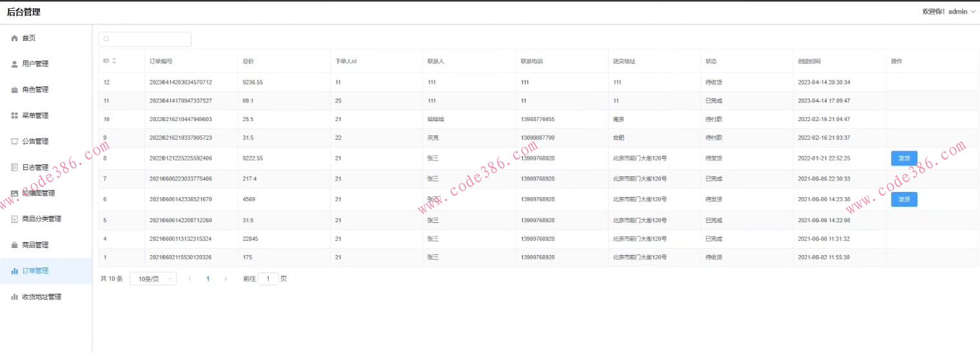The image size is (980, 353).
Task: Click status 已完成 in order ID 11 row
Action: point(714,101)
